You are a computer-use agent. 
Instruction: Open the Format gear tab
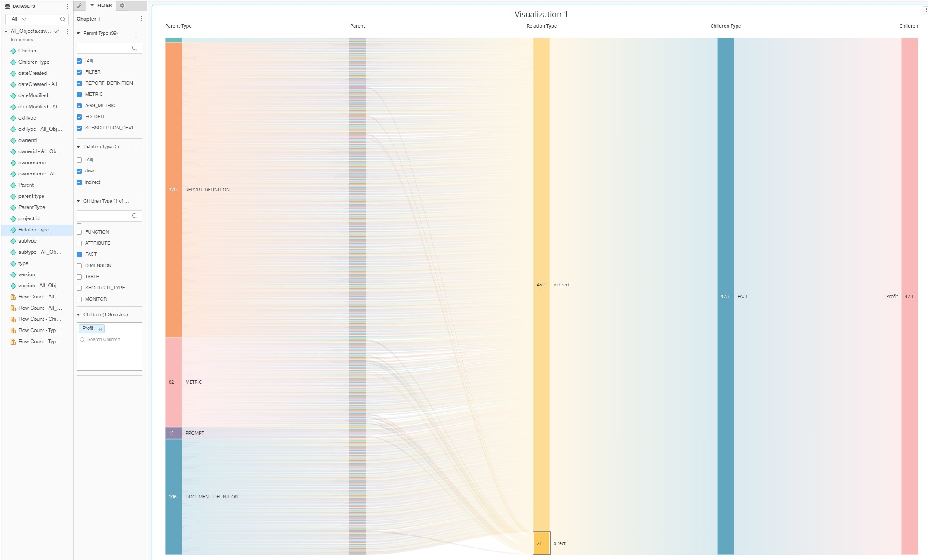[x=122, y=6]
